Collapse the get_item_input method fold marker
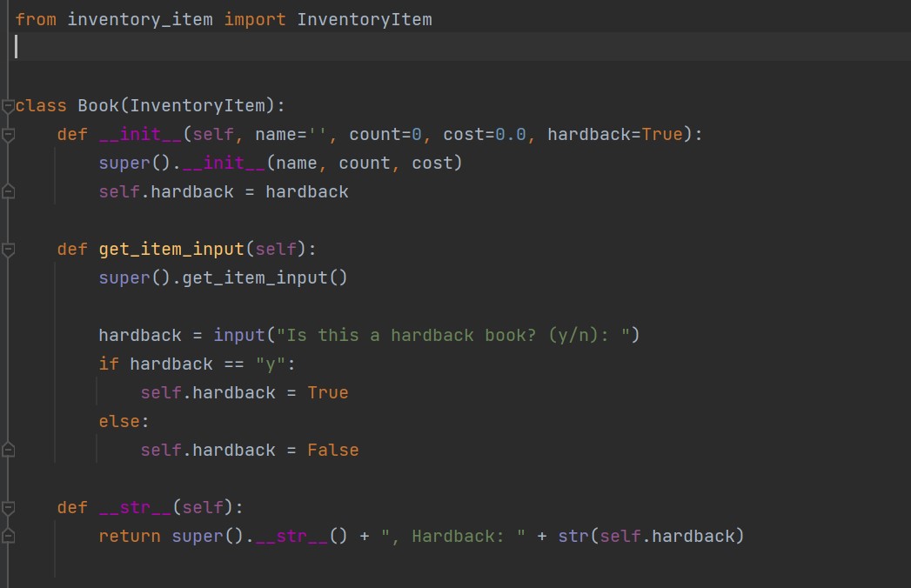The height and width of the screenshot is (588, 911). (8, 250)
